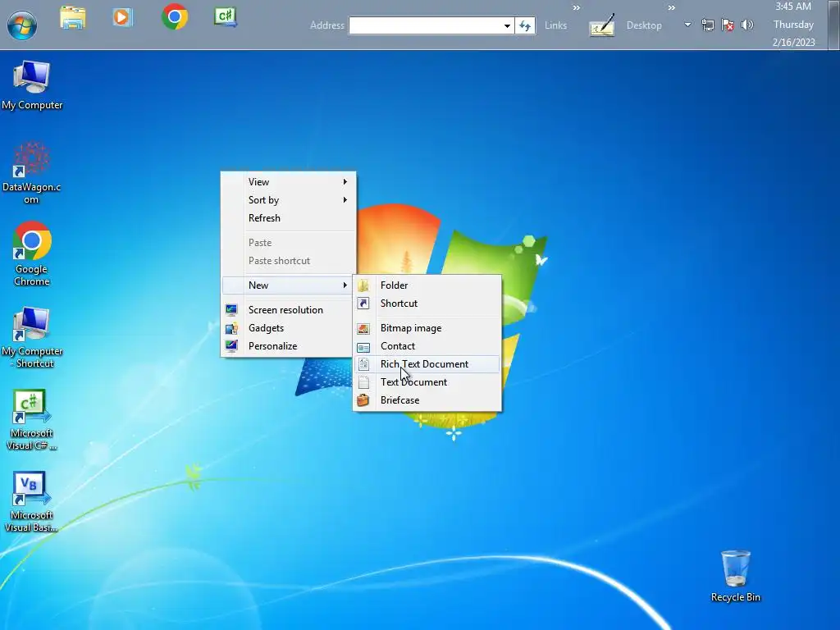840x630 pixels.
Task: Select the Microsoft Visual C# desktop shortcut
Action: point(31,419)
